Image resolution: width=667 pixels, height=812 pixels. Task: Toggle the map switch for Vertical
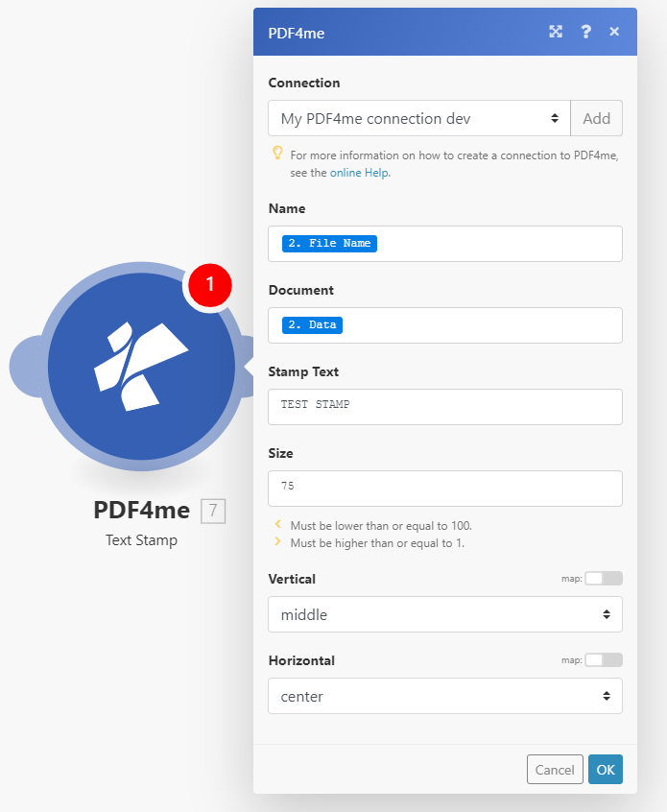604,579
